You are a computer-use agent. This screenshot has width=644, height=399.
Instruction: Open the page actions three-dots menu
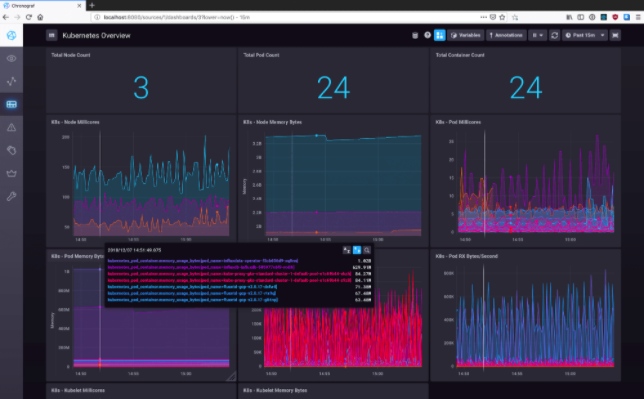click(483, 17)
